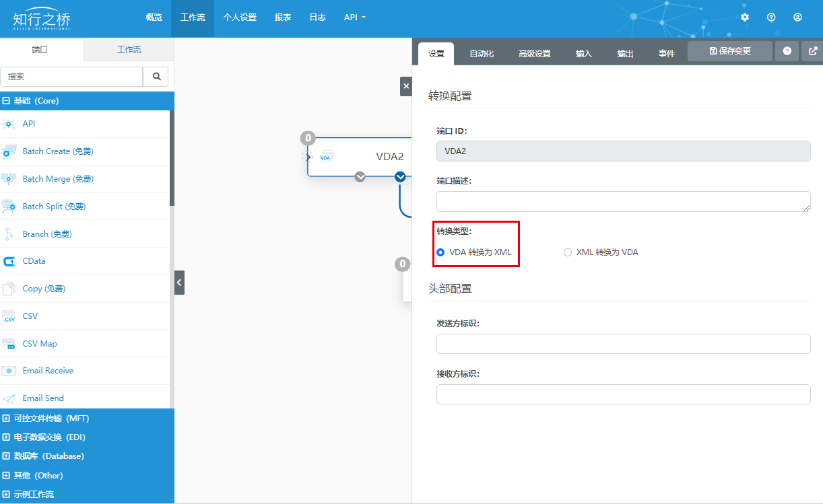Open the help question mark in header
823x504 pixels.
771,17
